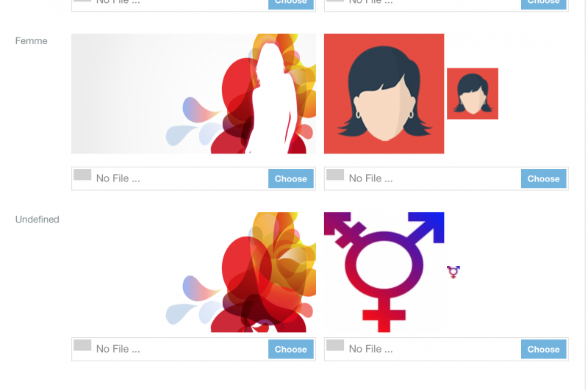Viewport: 588px width, 390px height.
Task: Click the small Femme avatar thumbnail
Action: click(x=473, y=94)
